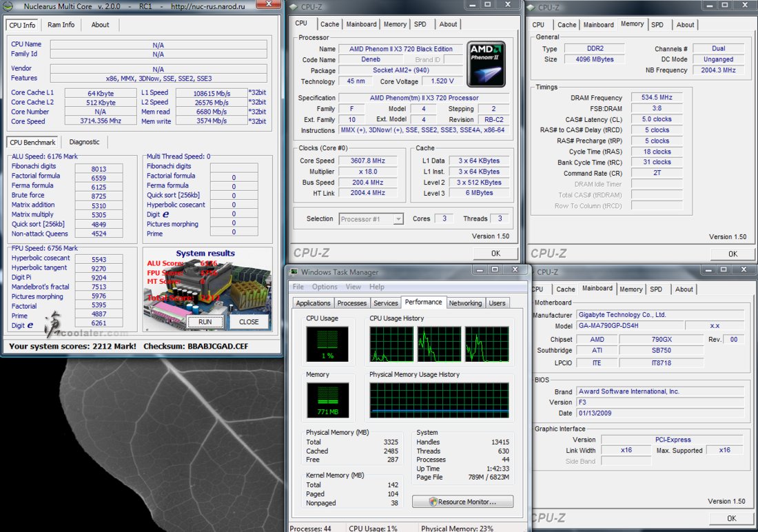
Task: Switch to Users tab in Task Manager
Action: tap(497, 303)
